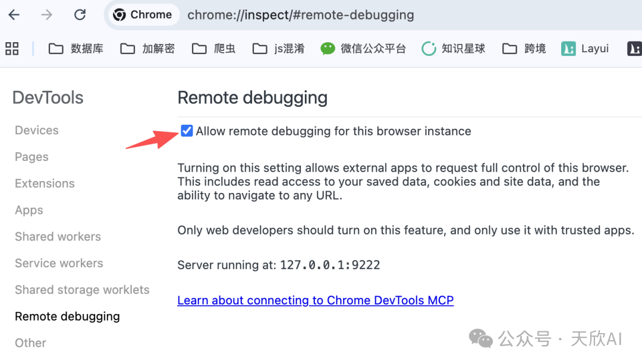Open the apps grid in bookmarks bar
Screen dimensions: 642x364
click(12, 49)
